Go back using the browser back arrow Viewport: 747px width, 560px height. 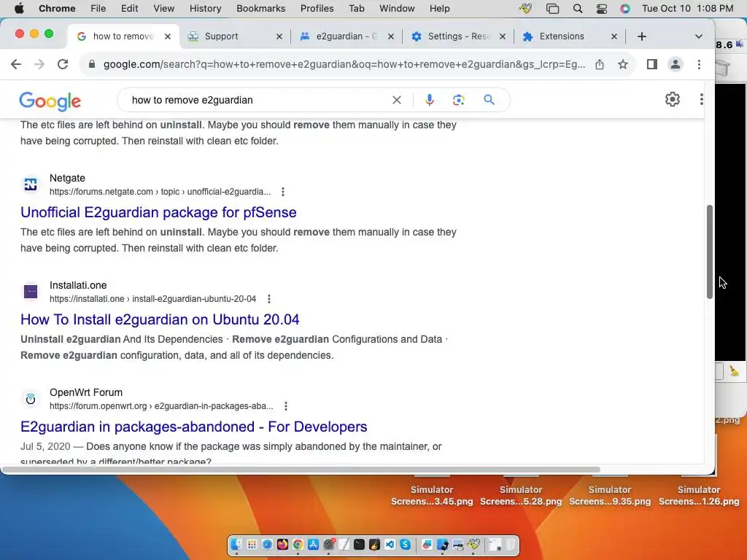16,64
